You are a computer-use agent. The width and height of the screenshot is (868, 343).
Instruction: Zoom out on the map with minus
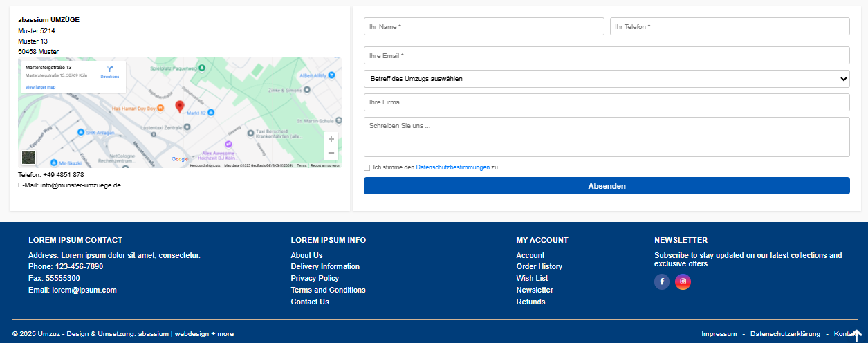331,153
